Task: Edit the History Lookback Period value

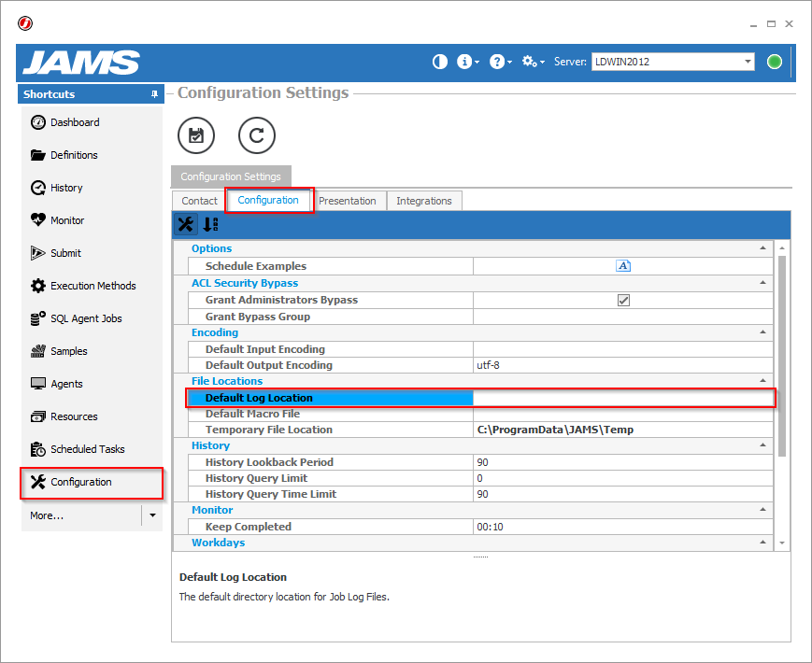Action: pos(623,462)
